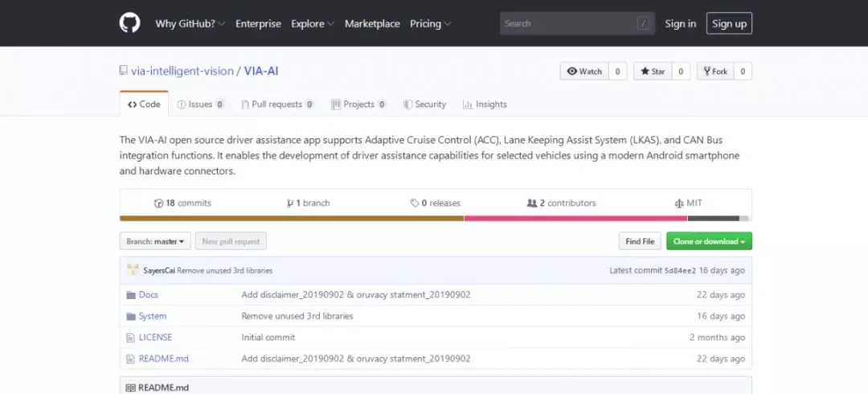Viewport: 868px width, 394px height.
Task: Fork the repository
Action: [x=715, y=72]
